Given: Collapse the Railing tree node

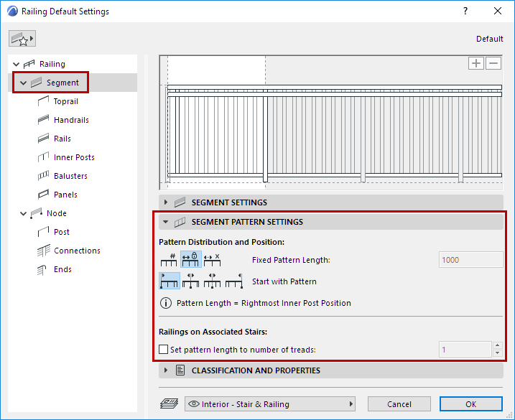Looking at the screenshot, I should coord(17,64).
